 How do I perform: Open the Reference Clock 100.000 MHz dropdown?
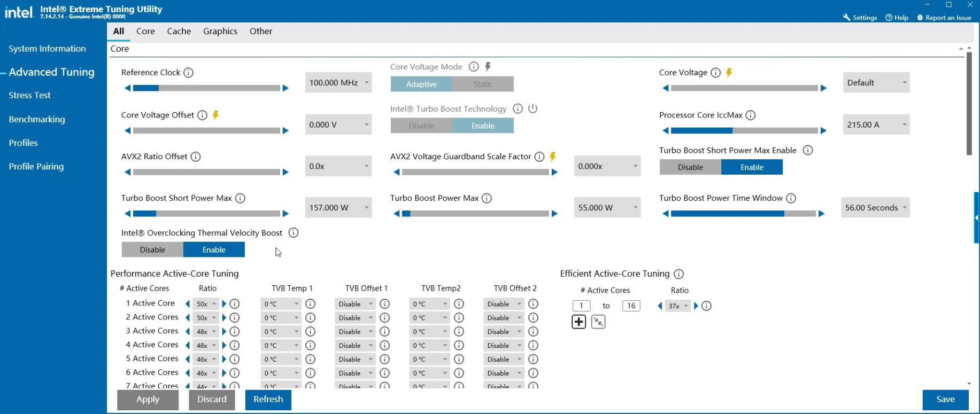[338, 83]
